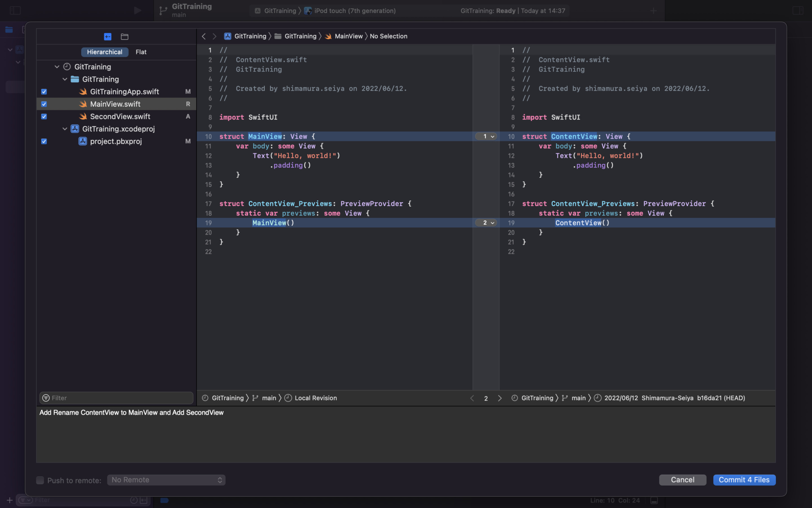Enable the Push to remote checkbox
The width and height of the screenshot is (812, 508).
point(40,480)
